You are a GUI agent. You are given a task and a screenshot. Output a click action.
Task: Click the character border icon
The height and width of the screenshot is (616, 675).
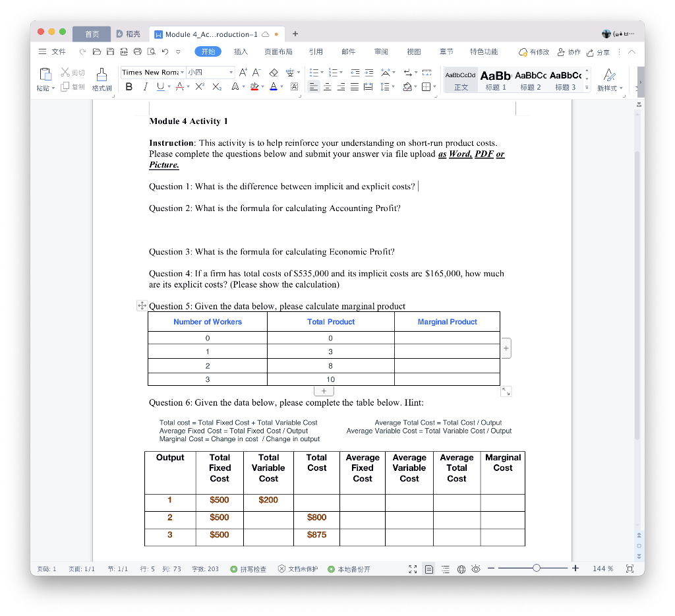[x=294, y=87]
